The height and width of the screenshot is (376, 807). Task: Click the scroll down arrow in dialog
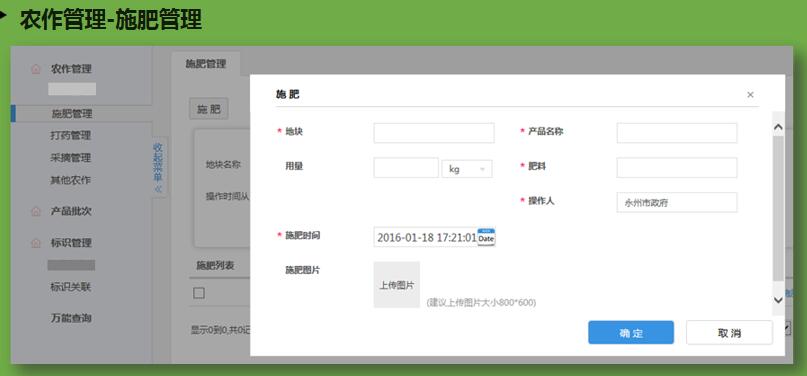click(778, 299)
